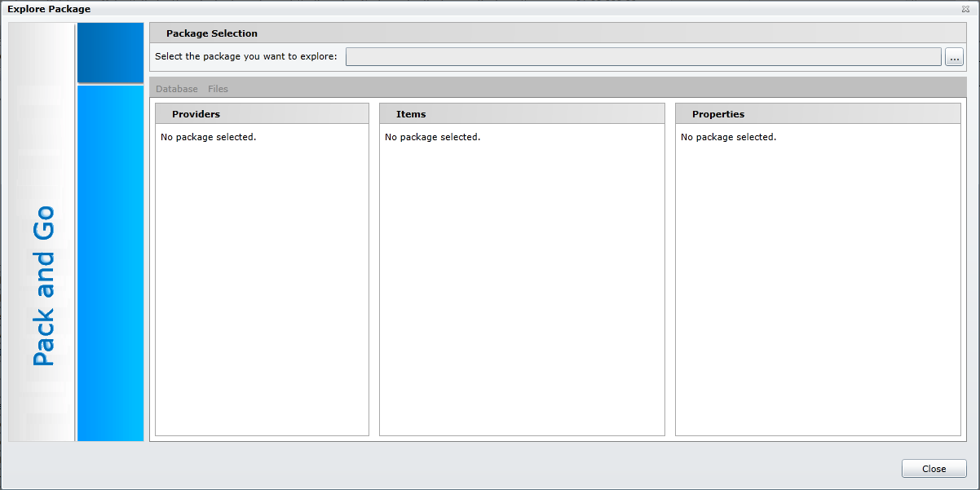Screen dimensions: 980x490
Task: Click the light blue sidebar panel
Action: pos(110,261)
